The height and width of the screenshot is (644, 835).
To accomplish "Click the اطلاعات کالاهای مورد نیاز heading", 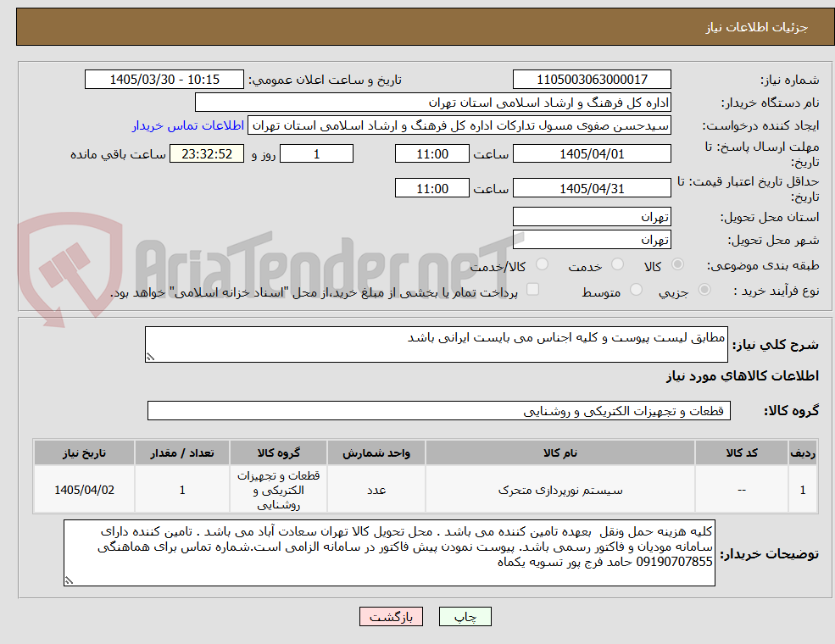I will (743, 376).
